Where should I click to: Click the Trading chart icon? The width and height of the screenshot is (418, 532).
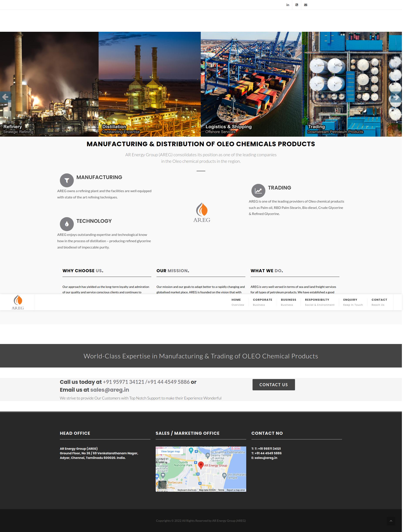258,191
